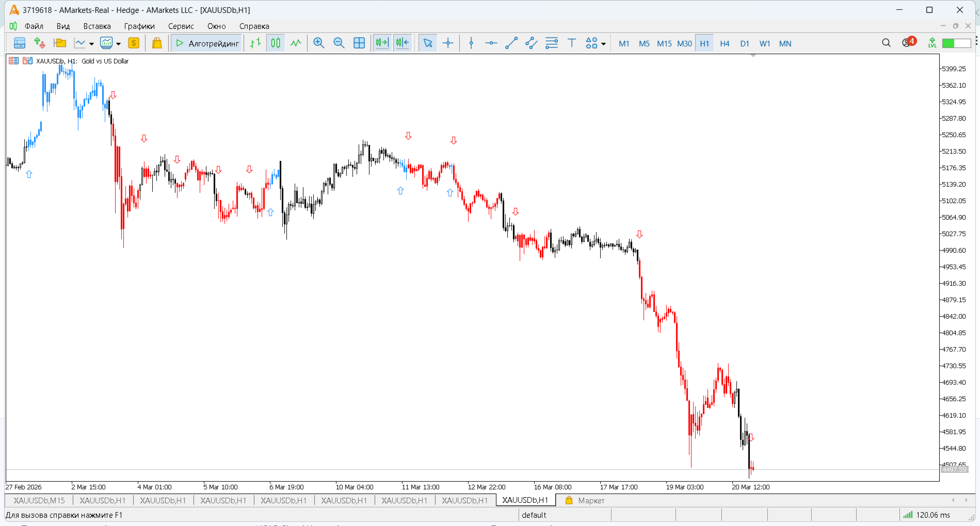
Task: Open the Market Watch panel icon
Action: tap(20, 43)
